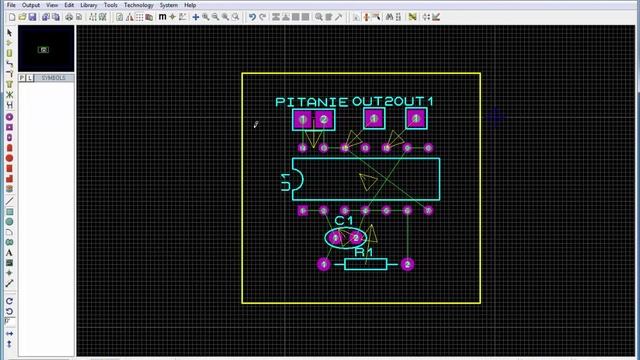Click the SYMBOLS header of selector panel

click(x=53, y=78)
